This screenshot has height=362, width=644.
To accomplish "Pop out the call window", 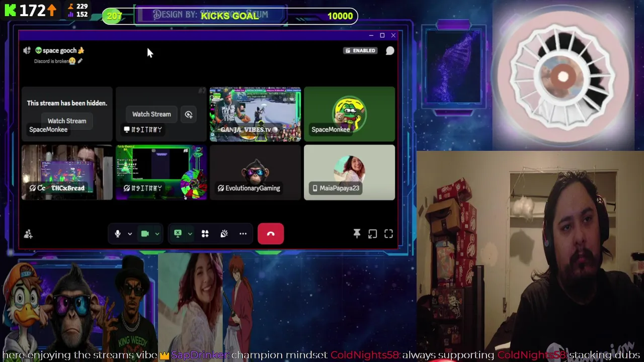I will [372, 234].
